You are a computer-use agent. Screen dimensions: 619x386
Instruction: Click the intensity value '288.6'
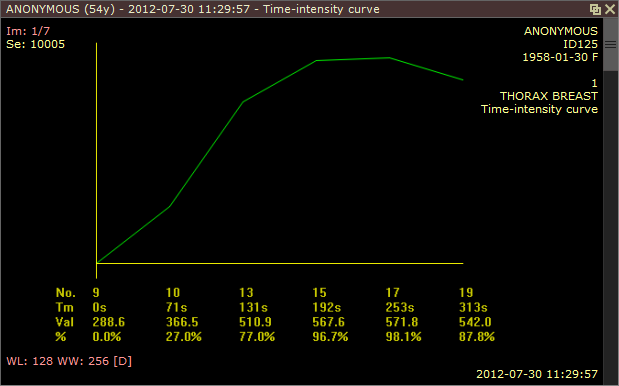point(109,322)
